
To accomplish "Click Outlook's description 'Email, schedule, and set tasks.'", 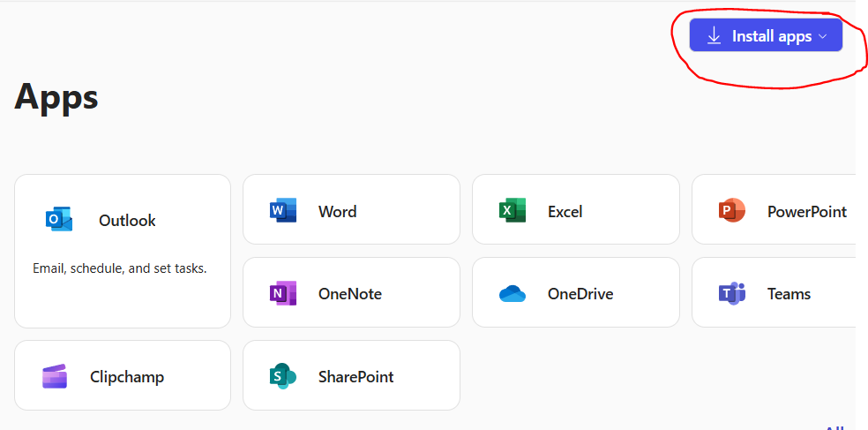I will pyautogui.click(x=120, y=268).
